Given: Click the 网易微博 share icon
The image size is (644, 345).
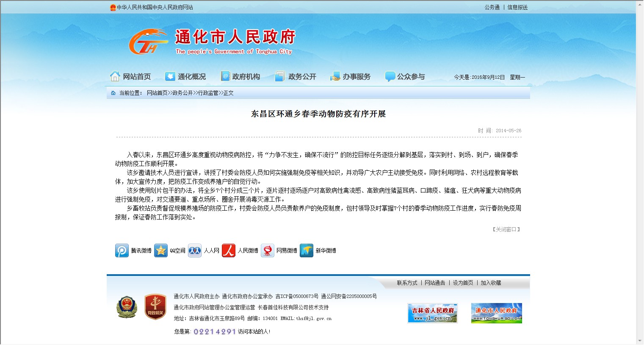Looking at the screenshot, I should [268, 250].
